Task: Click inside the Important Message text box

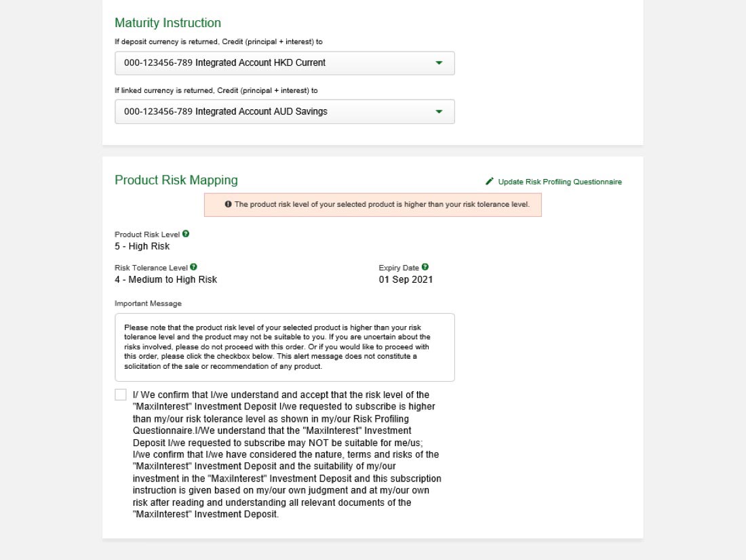Action: pos(285,347)
